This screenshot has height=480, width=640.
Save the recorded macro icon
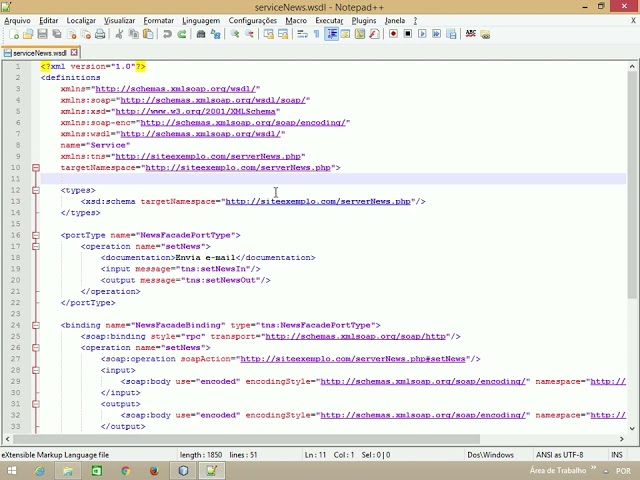click(x=451, y=34)
